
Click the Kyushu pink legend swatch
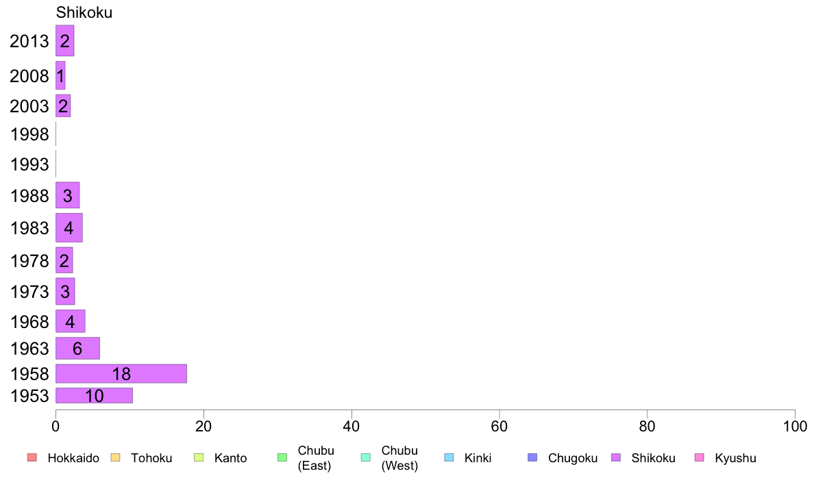(700, 457)
